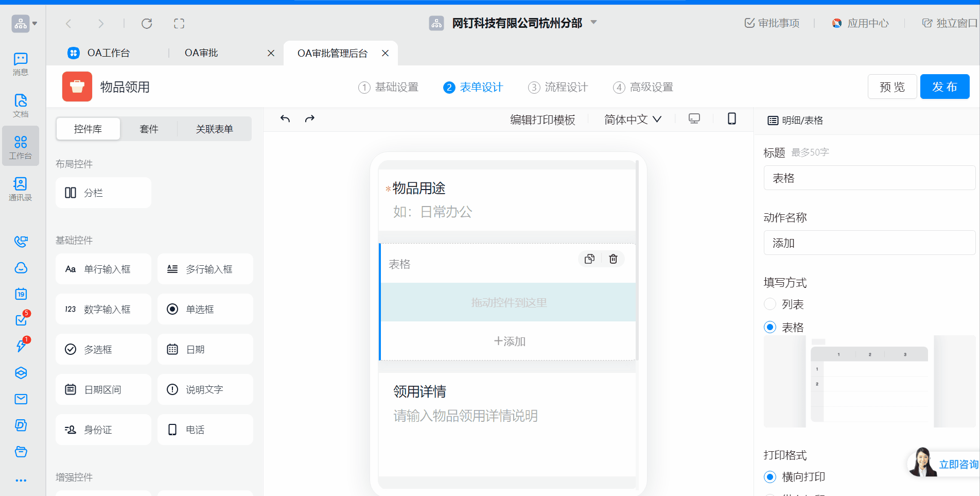Open 独立窗口 in the top bar
The image size is (980, 496).
click(950, 23)
